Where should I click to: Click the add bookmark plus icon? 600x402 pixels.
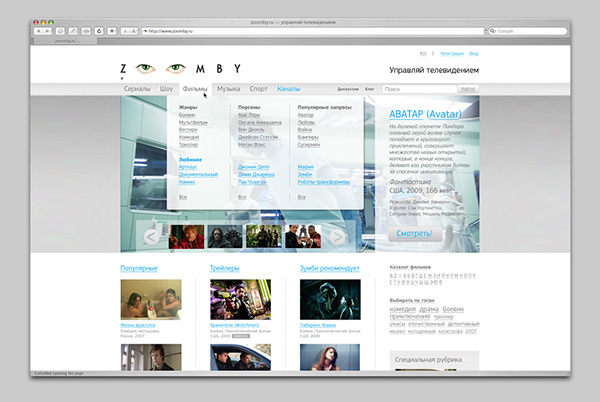[x=112, y=31]
